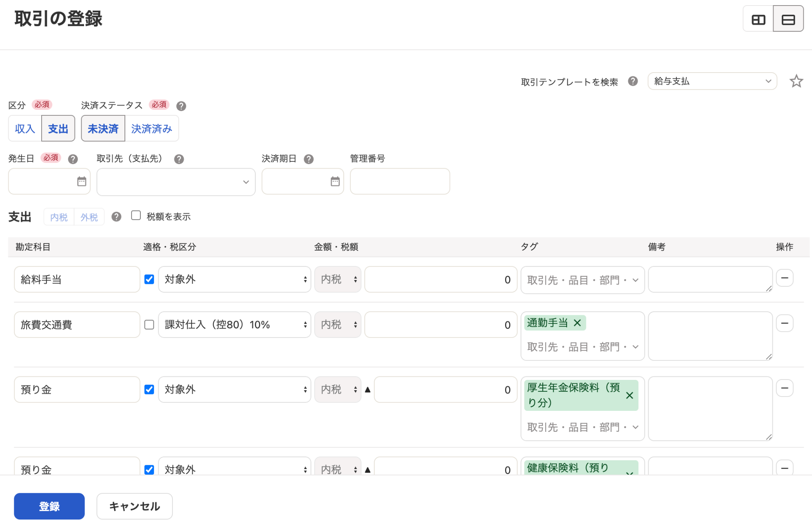This screenshot has width=812, height=529.
Task: Click the キャンセル button
Action: pyautogui.click(x=134, y=506)
